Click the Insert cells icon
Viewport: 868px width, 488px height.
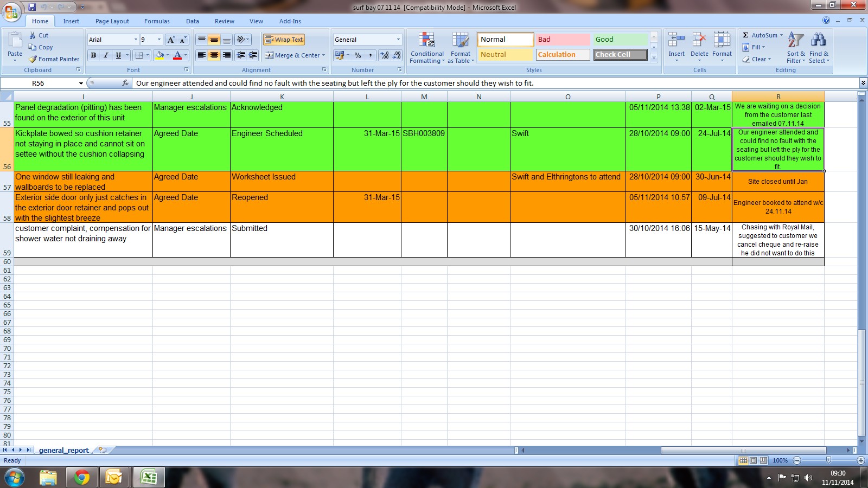point(676,41)
